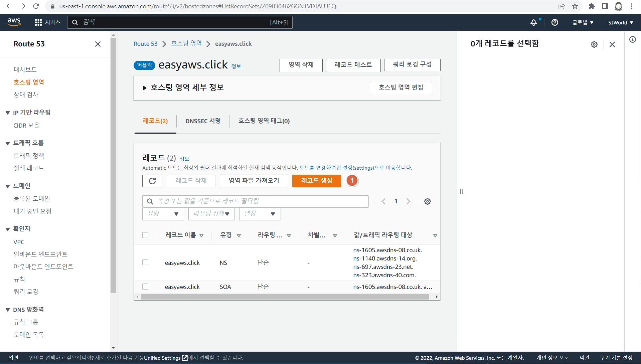The image size is (641, 364).
Task: Bookmark this page with the star icon
Action: coord(575,6)
